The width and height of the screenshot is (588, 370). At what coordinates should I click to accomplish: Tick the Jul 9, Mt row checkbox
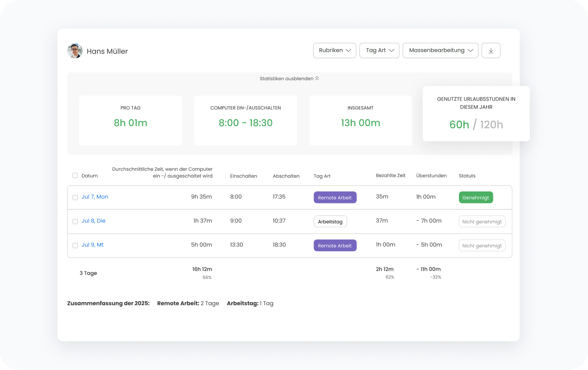[x=75, y=246]
